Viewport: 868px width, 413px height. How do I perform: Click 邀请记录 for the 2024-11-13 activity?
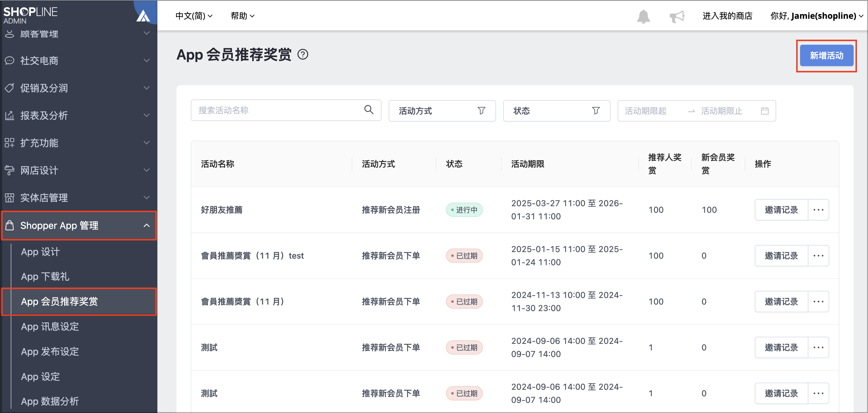(781, 302)
